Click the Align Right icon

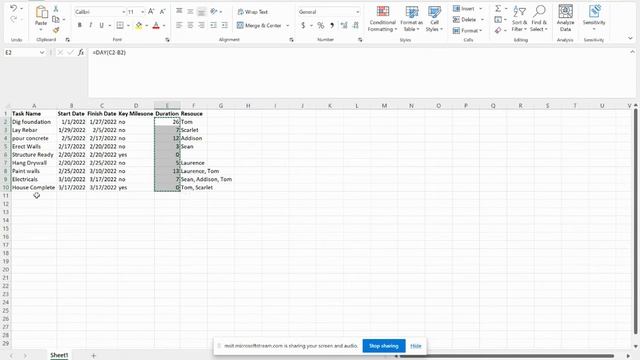pos(201,25)
